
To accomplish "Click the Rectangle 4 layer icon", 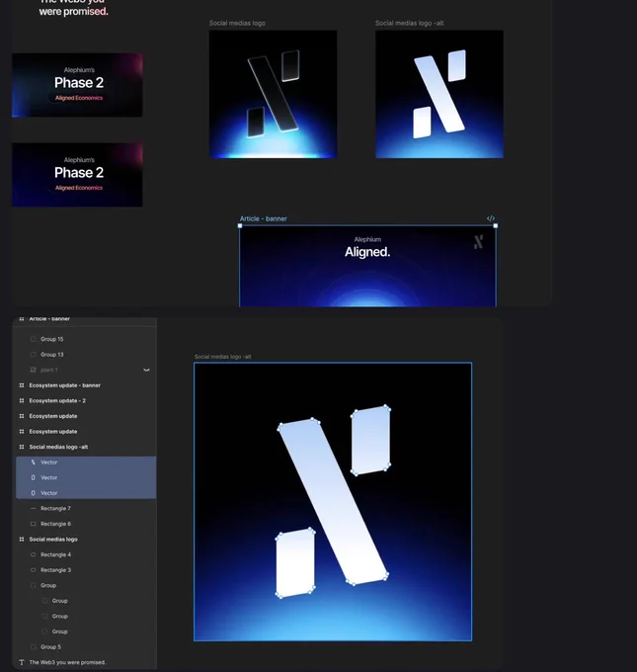I will [33, 555].
